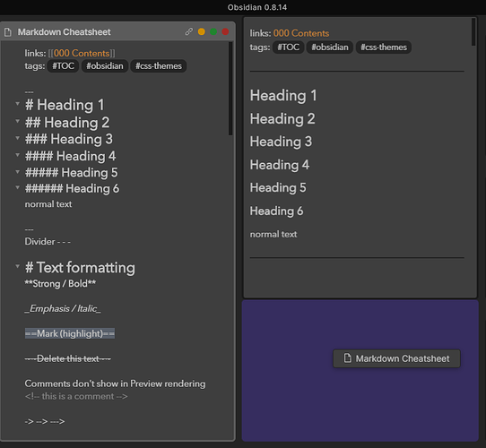Click the '_Emphasis / Italic_' line
This screenshot has width=486, height=448.
(x=63, y=308)
